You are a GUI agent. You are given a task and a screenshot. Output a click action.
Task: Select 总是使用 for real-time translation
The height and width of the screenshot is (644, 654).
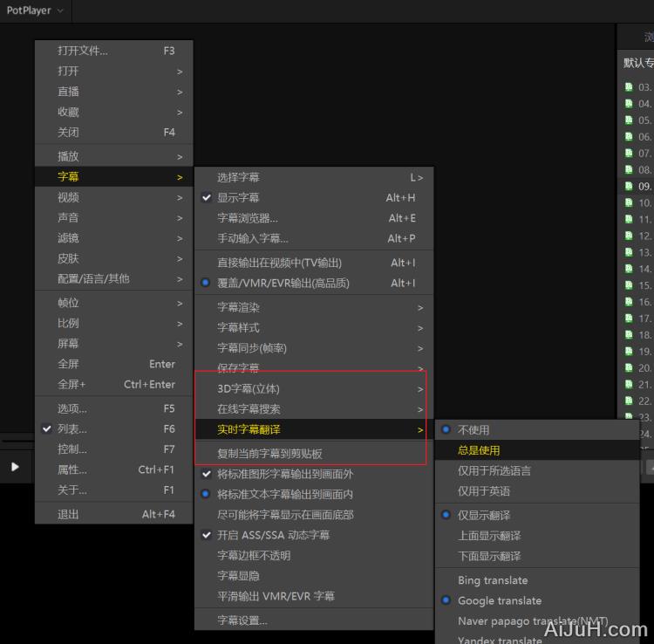coord(479,450)
